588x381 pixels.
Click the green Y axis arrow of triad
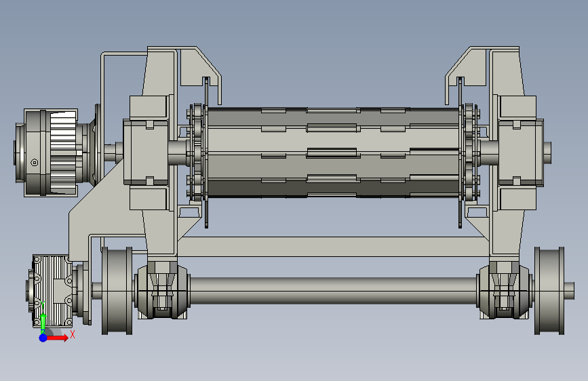click(x=43, y=322)
